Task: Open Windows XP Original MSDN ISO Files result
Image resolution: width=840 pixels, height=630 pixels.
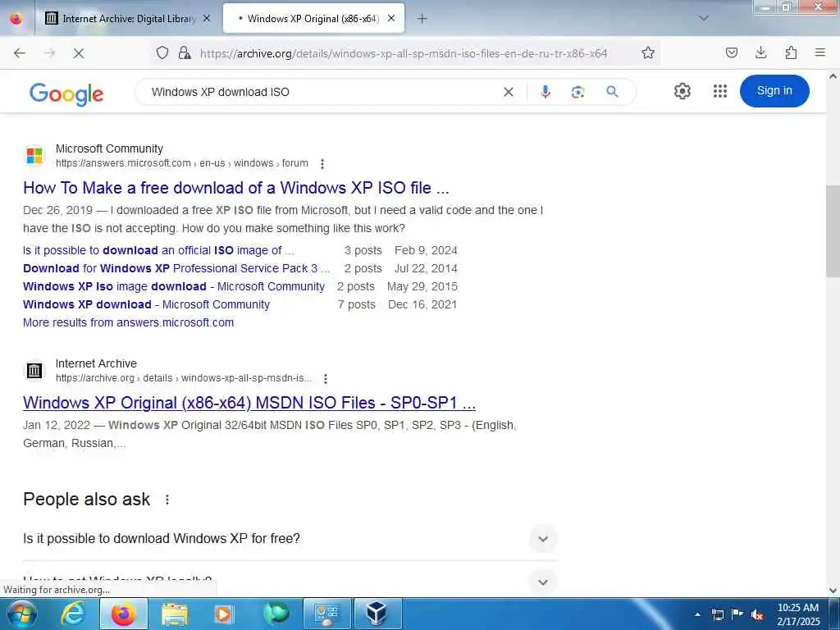Action: 249,403
